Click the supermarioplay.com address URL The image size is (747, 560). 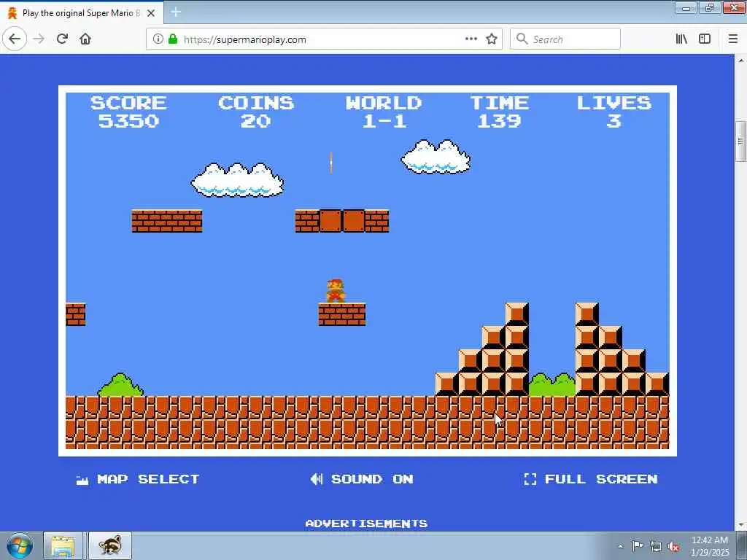[245, 39]
